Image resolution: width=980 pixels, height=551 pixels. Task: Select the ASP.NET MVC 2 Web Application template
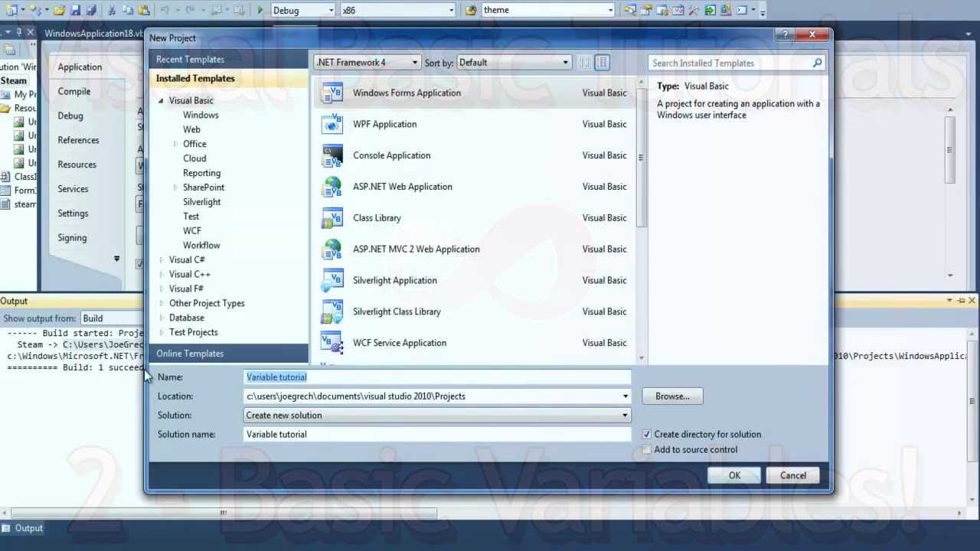(474, 249)
